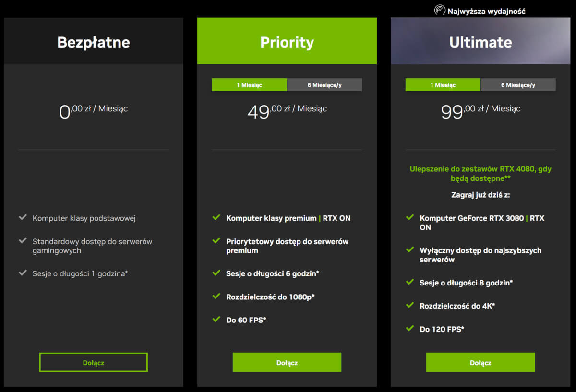
Task: Click Dołącz on the Priority card
Action: 287,362
